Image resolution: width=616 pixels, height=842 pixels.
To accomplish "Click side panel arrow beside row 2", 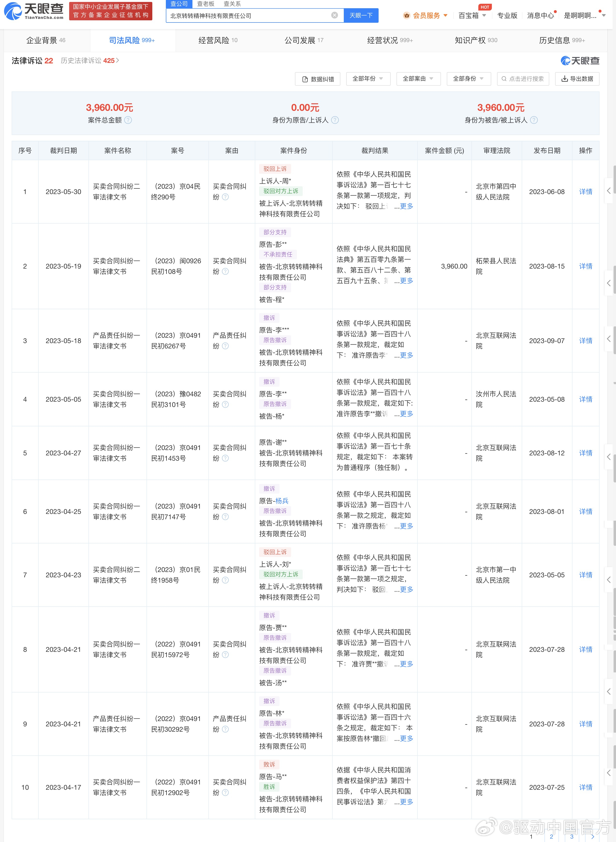I will (609, 283).
